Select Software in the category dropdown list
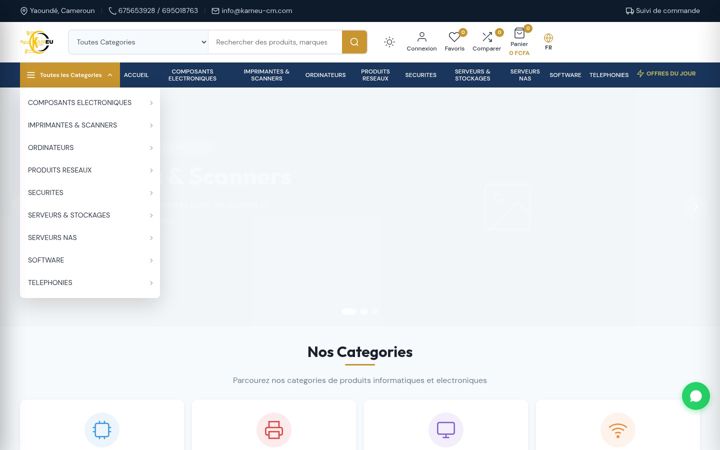This screenshot has height=450, width=720. 90,260
